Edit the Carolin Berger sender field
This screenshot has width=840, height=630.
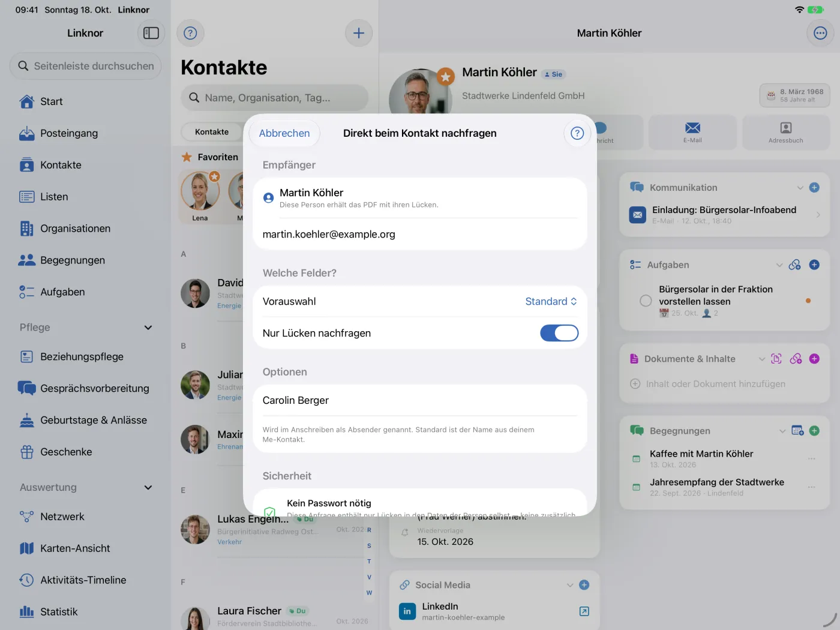pyautogui.click(x=420, y=400)
